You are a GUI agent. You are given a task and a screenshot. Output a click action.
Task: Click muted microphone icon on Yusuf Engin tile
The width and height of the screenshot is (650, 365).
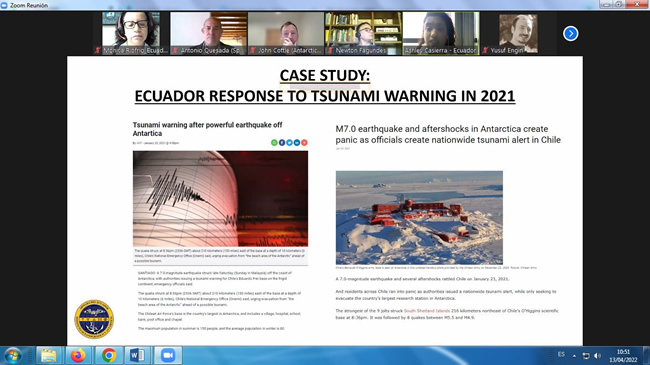point(485,50)
